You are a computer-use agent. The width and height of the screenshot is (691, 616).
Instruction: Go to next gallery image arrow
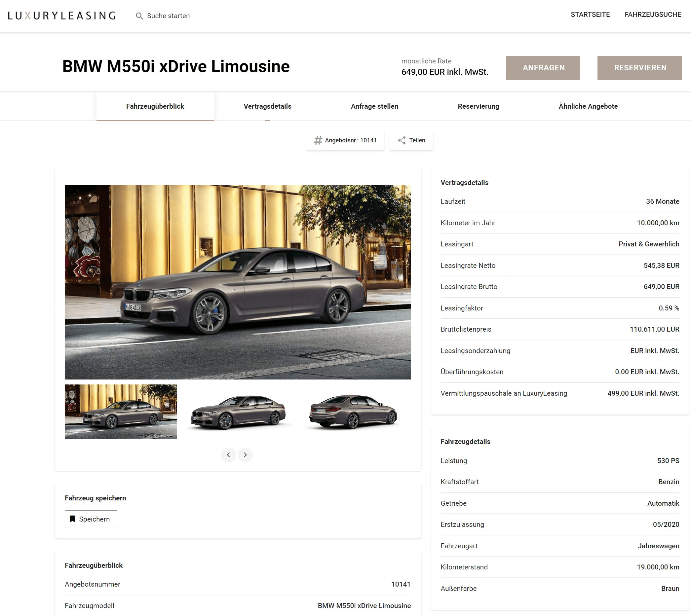click(x=246, y=455)
